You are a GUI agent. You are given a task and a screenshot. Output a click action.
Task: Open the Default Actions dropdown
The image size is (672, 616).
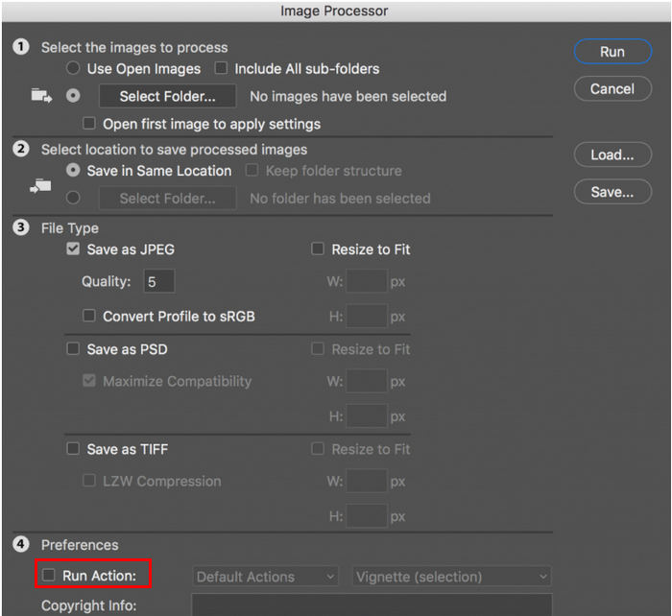pyautogui.click(x=265, y=577)
